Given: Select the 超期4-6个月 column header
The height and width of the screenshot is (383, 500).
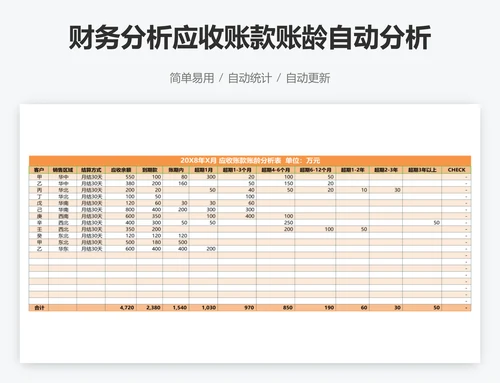Looking at the screenshot, I should point(276,170).
